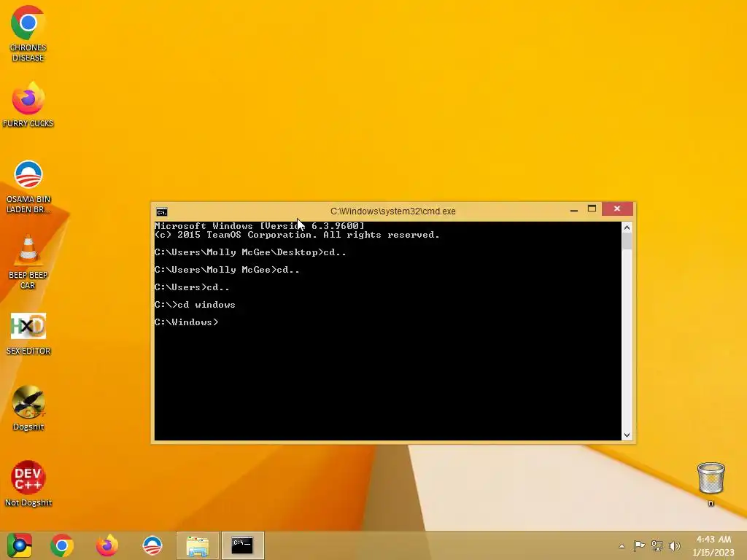The width and height of the screenshot is (747, 560).
Task: Launch Chrome from the taskbar
Action: [x=61, y=545]
